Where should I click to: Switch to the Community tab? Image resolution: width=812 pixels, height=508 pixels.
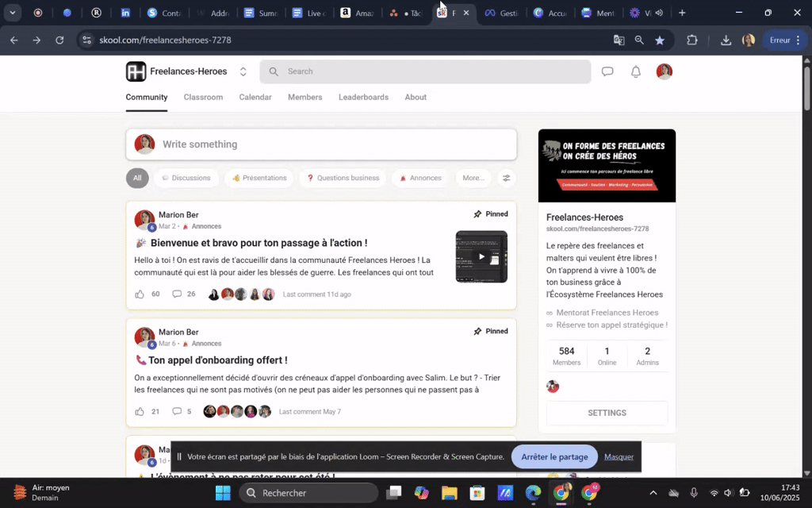[x=147, y=97]
